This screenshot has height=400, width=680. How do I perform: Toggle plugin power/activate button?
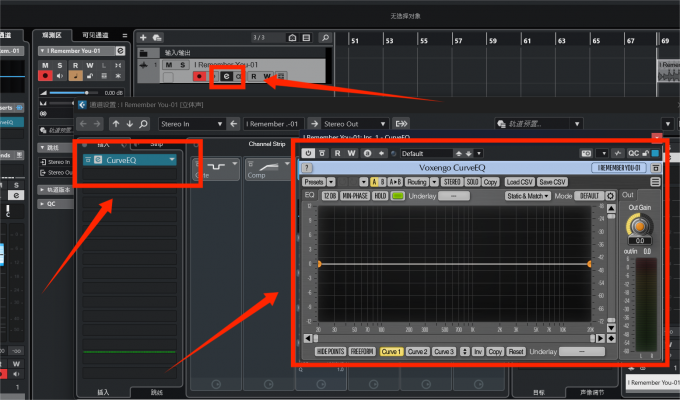click(x=308, y=153)
